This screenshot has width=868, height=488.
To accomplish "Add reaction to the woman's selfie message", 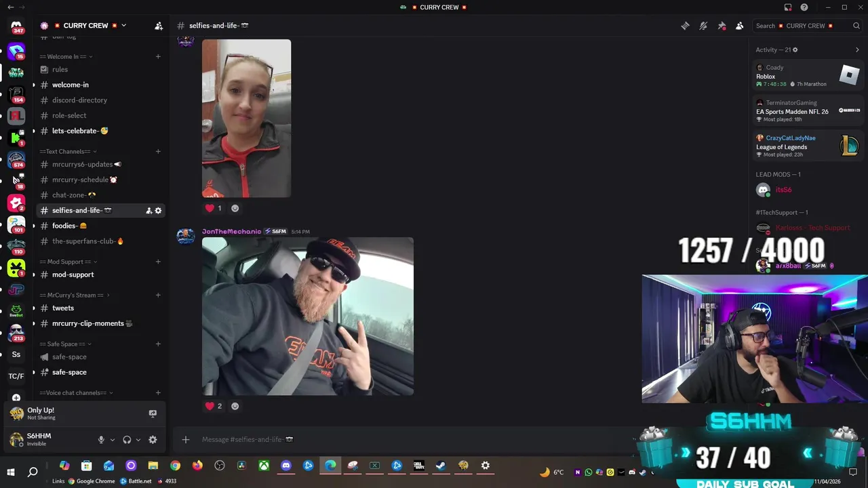I will [x=235, y=208].
